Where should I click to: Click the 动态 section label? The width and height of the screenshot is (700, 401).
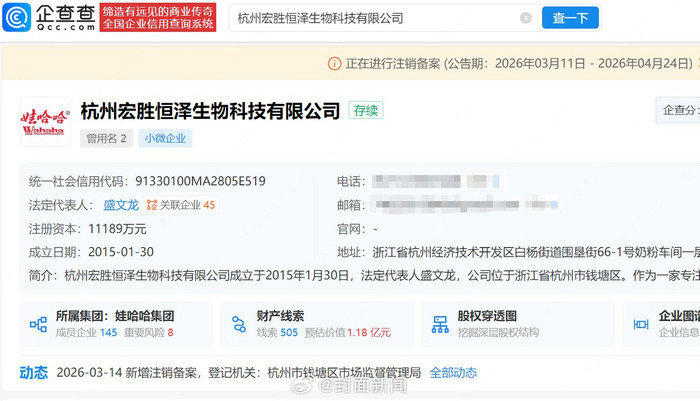pos(33,373)
